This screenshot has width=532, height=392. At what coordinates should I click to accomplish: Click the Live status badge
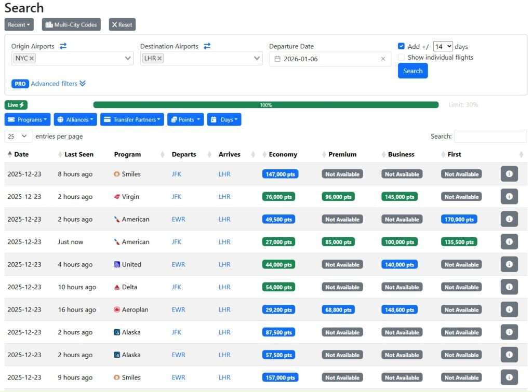click(16, 105)
